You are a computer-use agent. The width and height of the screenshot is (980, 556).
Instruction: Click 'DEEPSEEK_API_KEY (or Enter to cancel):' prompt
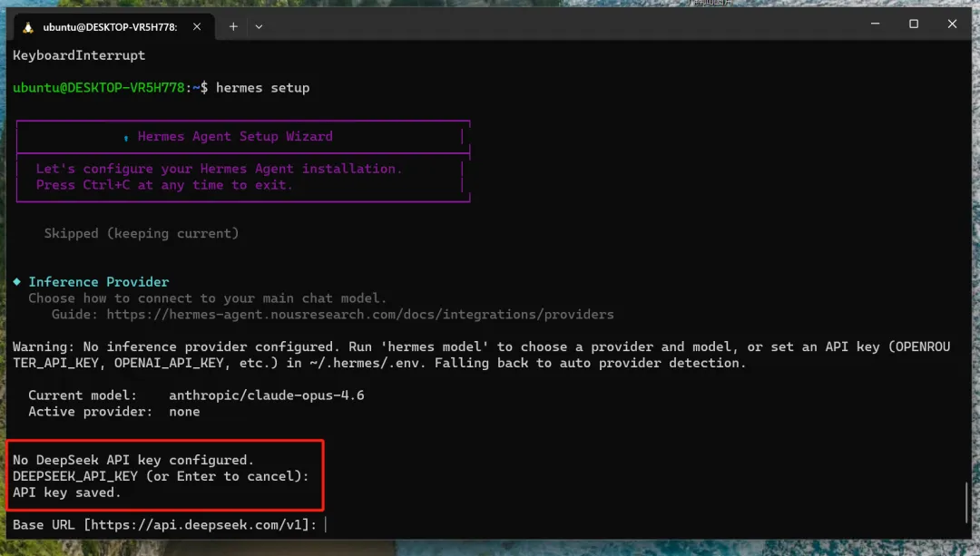tap(161, 476)
